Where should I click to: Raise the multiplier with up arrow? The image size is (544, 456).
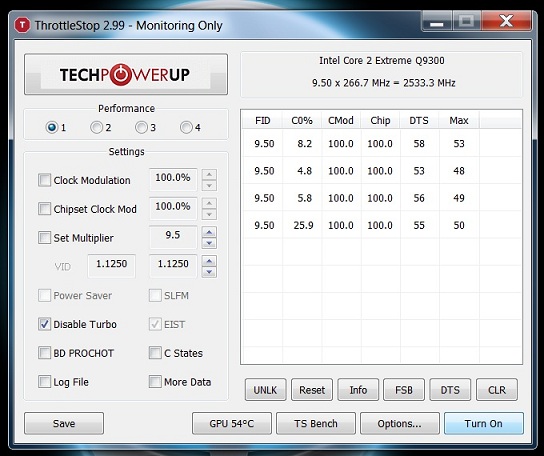click(209, 232)
